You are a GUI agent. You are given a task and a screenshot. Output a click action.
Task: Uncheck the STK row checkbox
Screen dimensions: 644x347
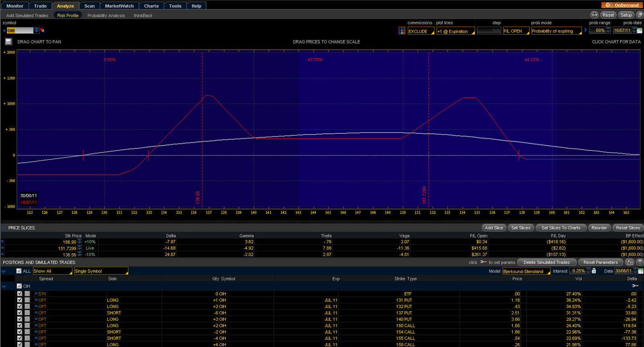[x=19, y=293]
